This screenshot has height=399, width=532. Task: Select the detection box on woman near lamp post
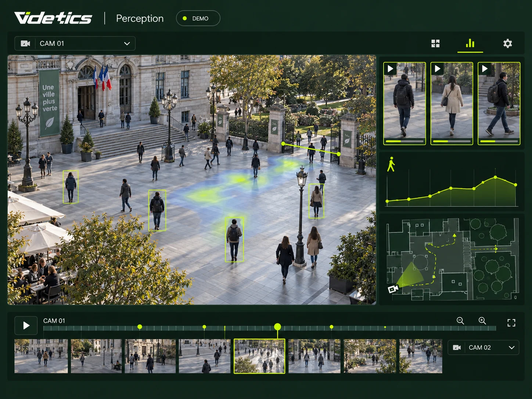316,201
